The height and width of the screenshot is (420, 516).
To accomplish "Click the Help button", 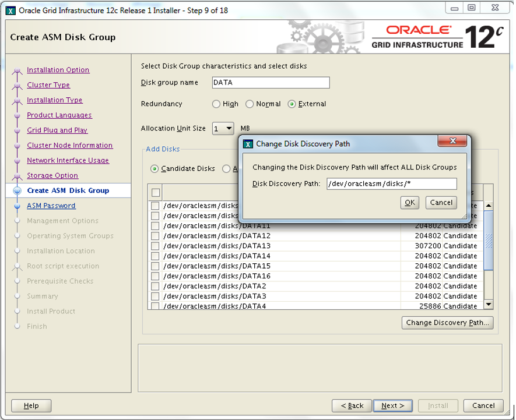I will click(31, 406).
